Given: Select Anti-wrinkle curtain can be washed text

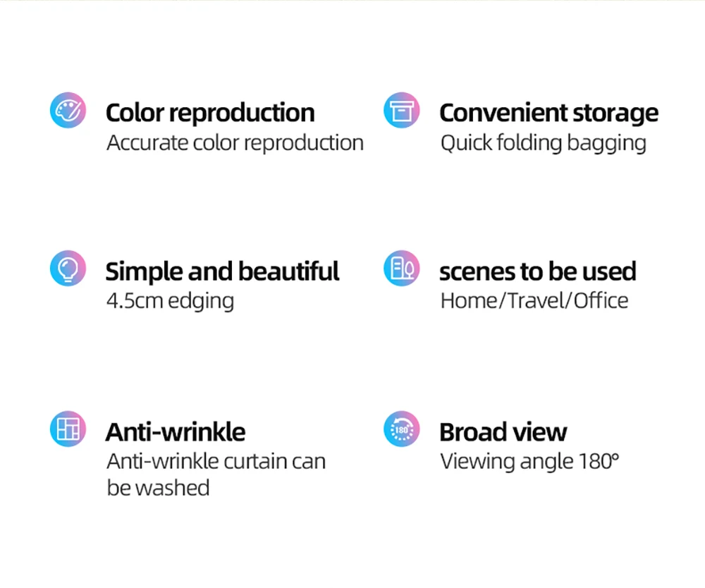Looking at the screenshot, I should 216,474.
